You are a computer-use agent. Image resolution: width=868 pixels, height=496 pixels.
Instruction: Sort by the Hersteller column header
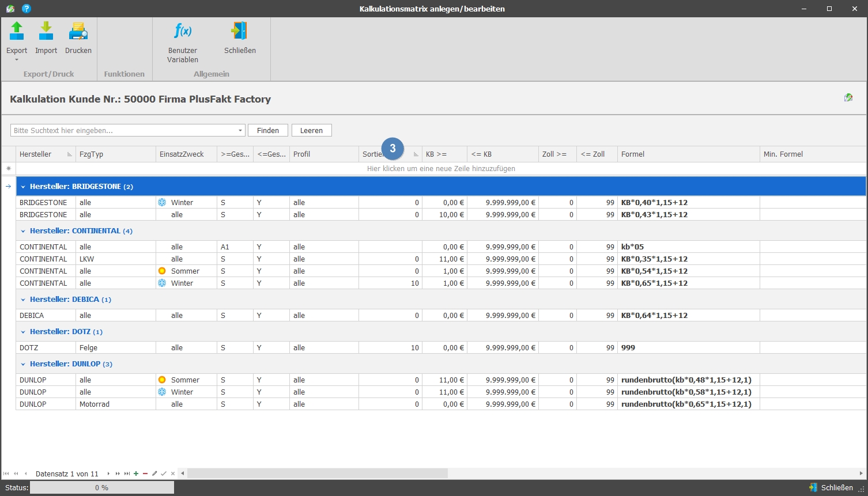point(46,154)
